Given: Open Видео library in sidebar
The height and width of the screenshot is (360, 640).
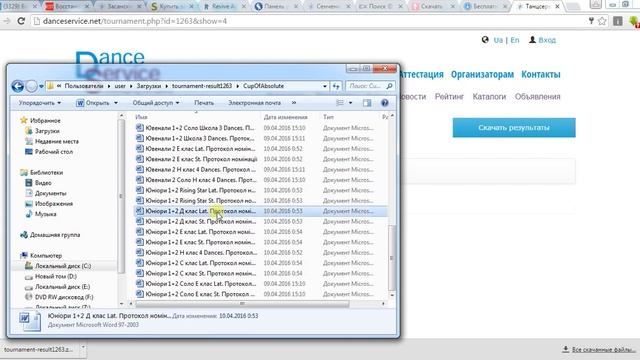Looking at the screenshot, I should 43,183.
